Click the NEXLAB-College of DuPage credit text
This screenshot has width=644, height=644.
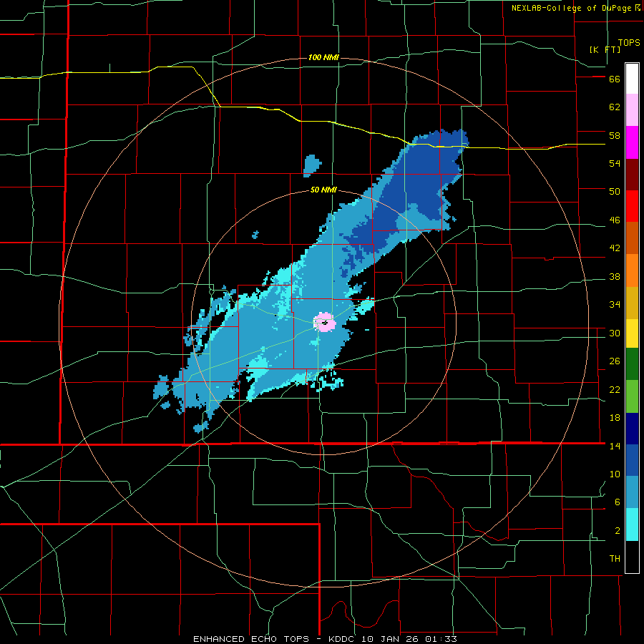pyautogui.click(x=571, y=8)
